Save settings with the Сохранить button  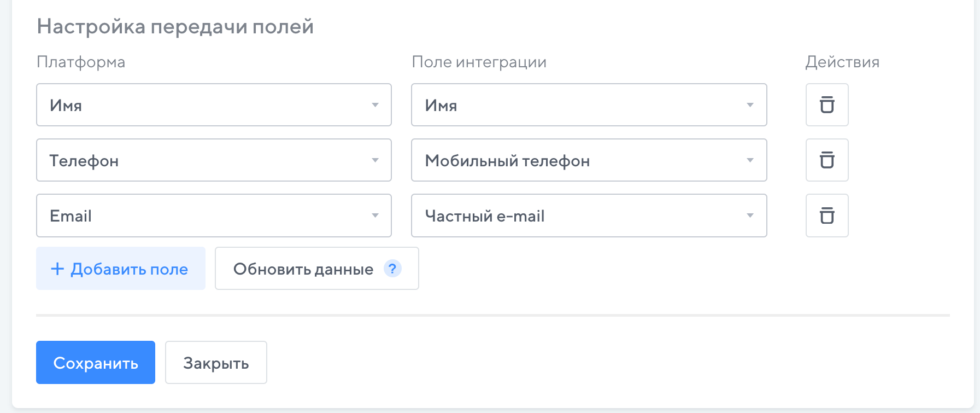96,363
